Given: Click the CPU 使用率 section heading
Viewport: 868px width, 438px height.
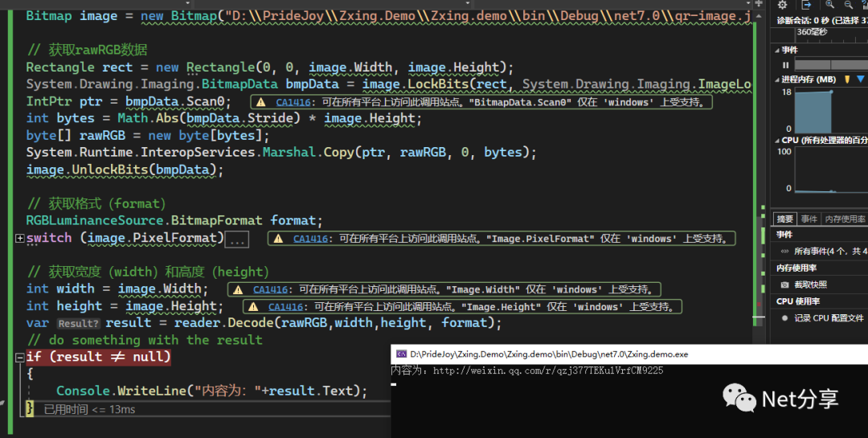Looking at the screenshot, I should [798, 301].
